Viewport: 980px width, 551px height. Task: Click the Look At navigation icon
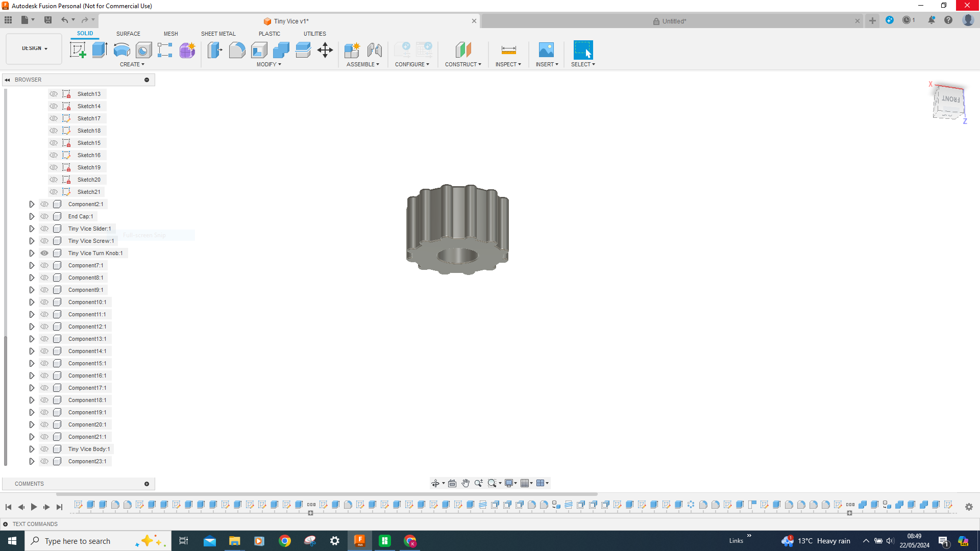452,483
